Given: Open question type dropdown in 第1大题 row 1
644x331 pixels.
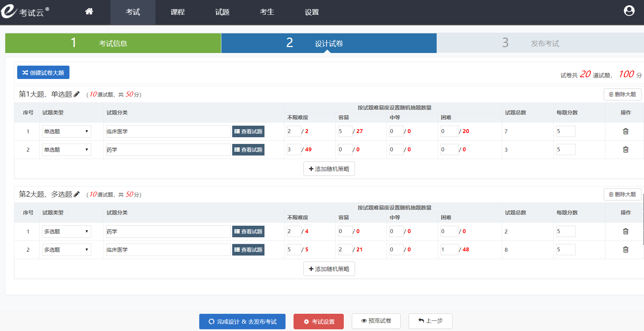Looking at the screenshot, I should pyautogui.click(x=67, y=131).
